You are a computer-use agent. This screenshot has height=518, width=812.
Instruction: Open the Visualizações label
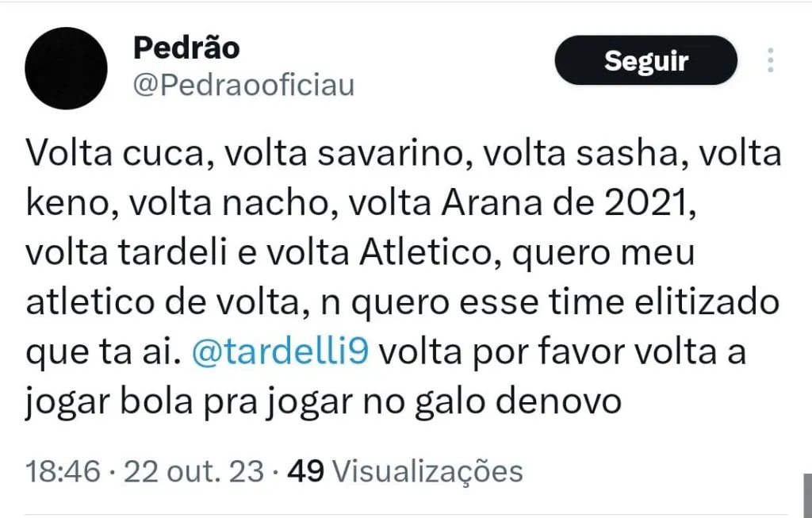tap(427, 471)
